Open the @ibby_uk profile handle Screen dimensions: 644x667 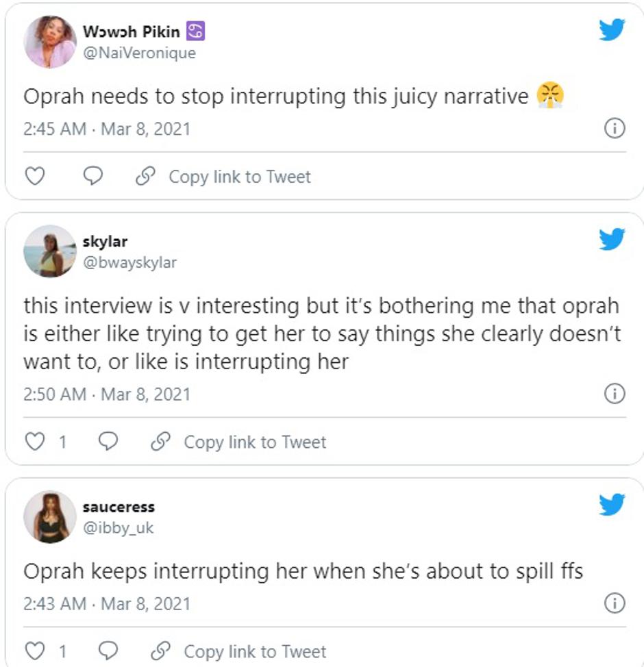[x=117, y=528]
